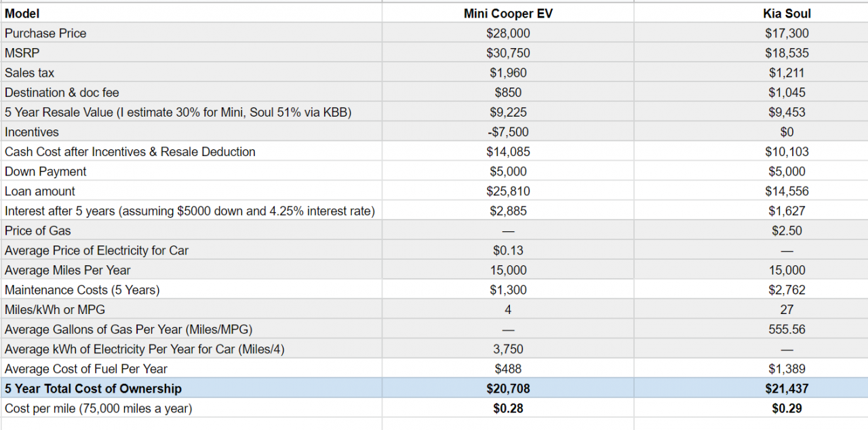Click the Mini Cooper interest value $2,885
The width and height of the screenshot is (868, 430).
(508, 211)
